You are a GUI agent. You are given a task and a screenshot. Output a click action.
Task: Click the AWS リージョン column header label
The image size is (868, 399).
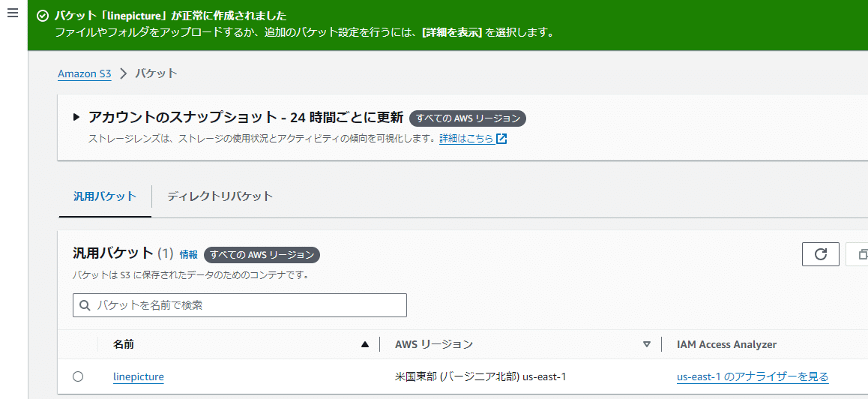434,345
